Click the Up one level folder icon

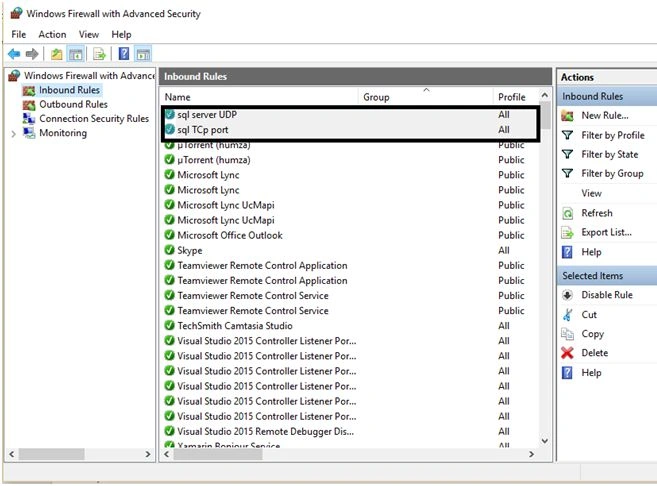[x=57, y=54]
